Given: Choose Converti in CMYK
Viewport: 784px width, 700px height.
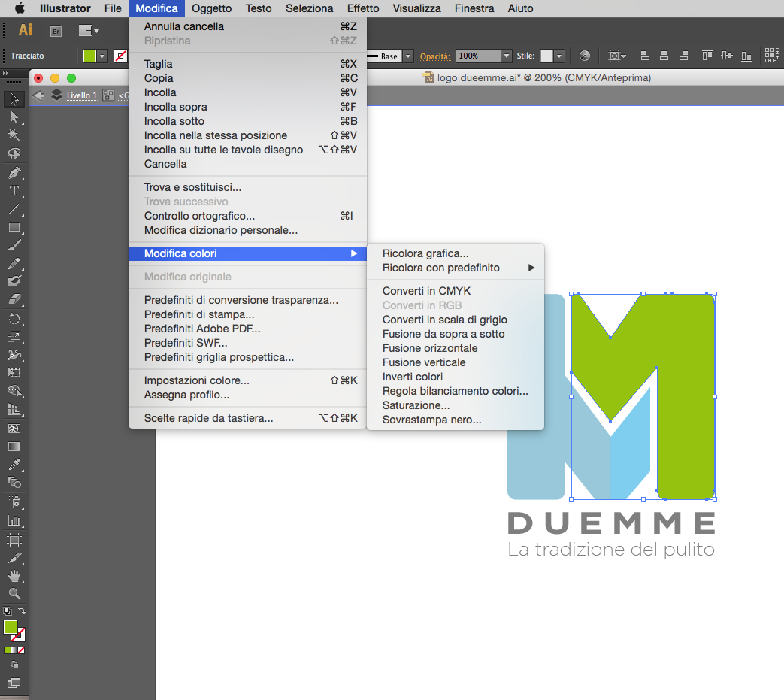Looking at the screenshot, I should click(456, 291).
